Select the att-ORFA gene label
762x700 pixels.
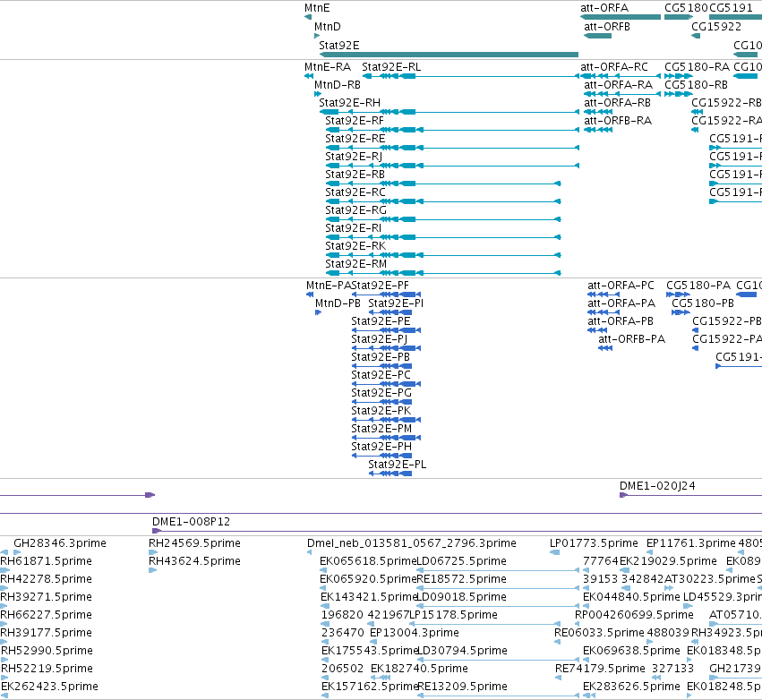[604, 8]
